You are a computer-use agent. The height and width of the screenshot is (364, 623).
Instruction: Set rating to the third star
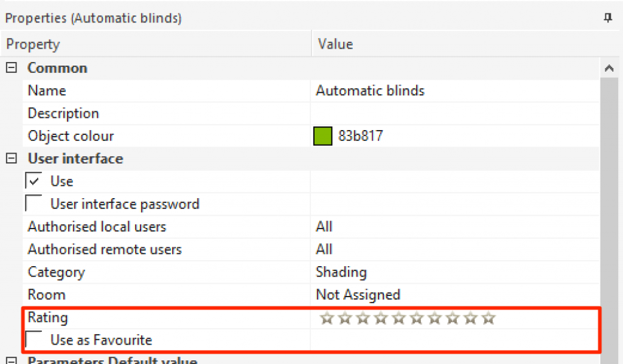point(363,318)
